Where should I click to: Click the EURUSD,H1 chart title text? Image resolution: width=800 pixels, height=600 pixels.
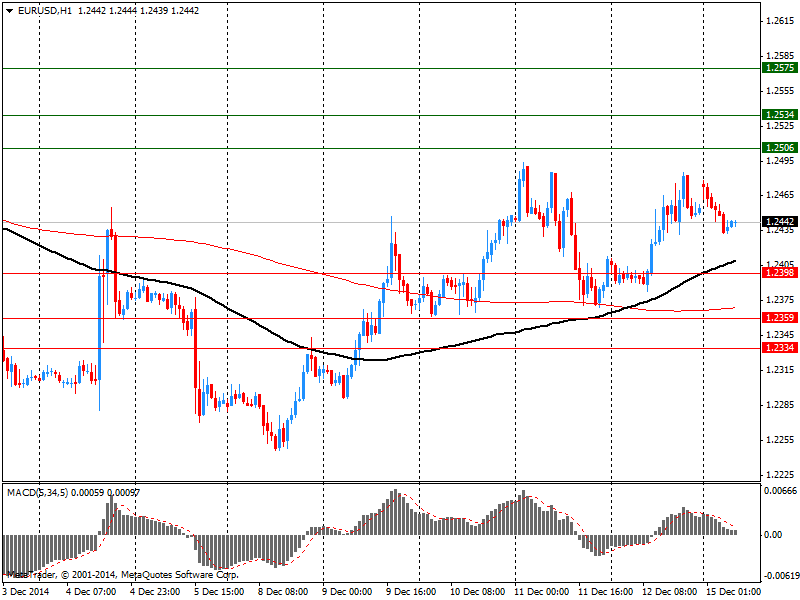click(45, 11)
